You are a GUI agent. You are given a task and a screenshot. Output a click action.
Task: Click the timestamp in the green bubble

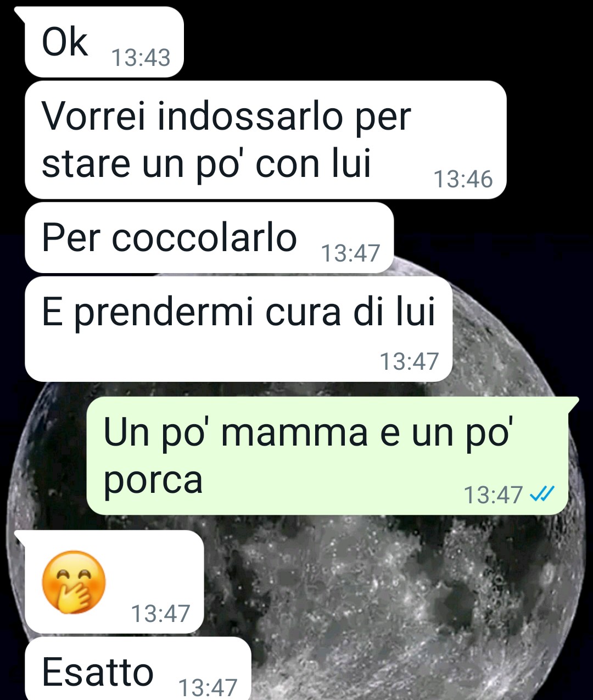(493, 495)
